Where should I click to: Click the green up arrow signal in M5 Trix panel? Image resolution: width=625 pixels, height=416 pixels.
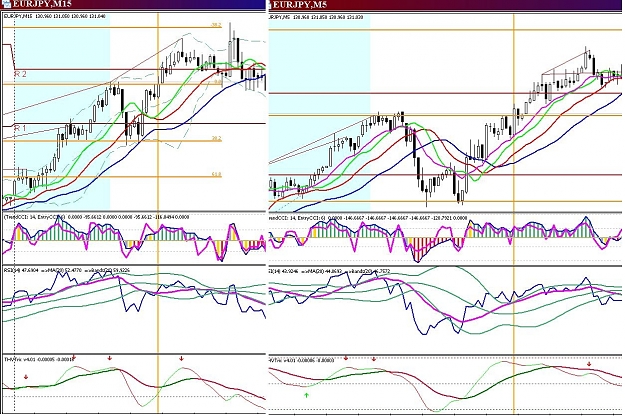coord(306,395)
